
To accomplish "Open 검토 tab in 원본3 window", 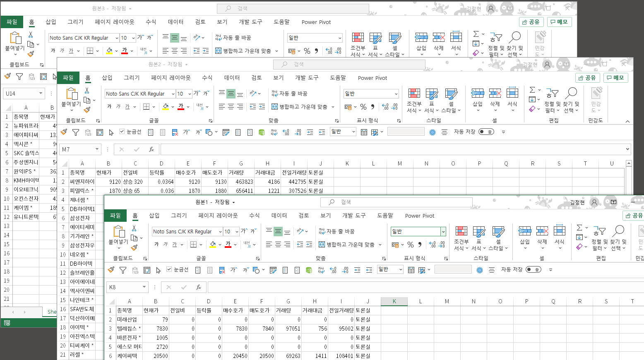I will [x=200, y=22].
